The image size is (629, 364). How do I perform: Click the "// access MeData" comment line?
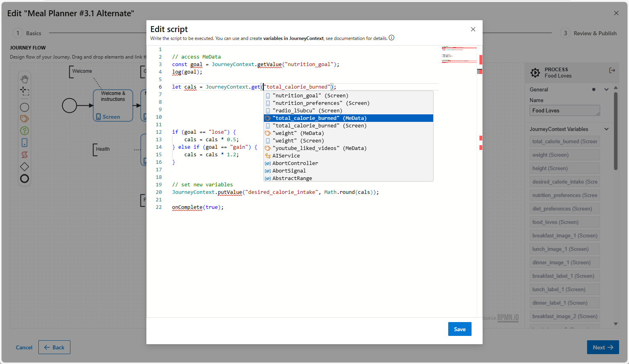(196, 57)
